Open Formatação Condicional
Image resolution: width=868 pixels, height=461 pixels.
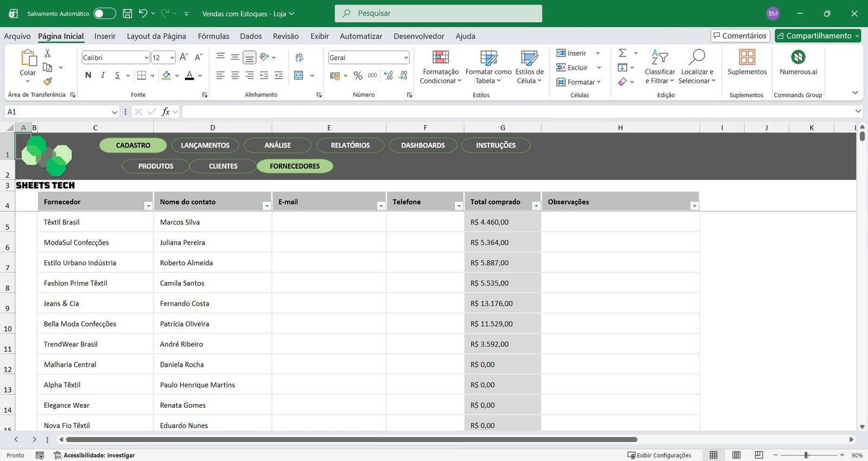pos(441,67)
